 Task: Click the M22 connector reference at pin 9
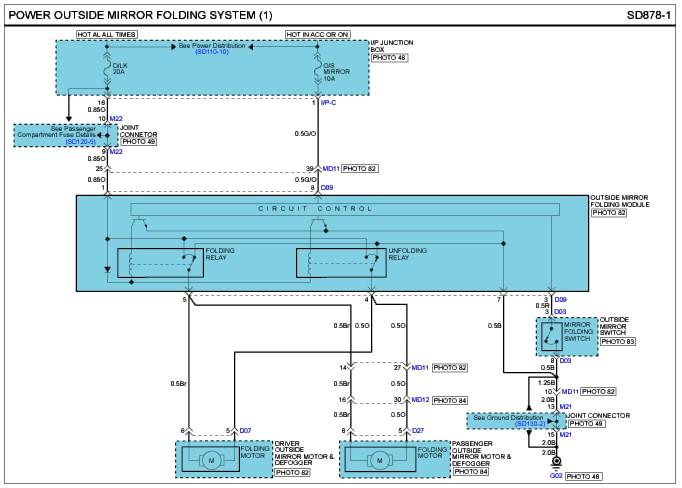[116, 152]
